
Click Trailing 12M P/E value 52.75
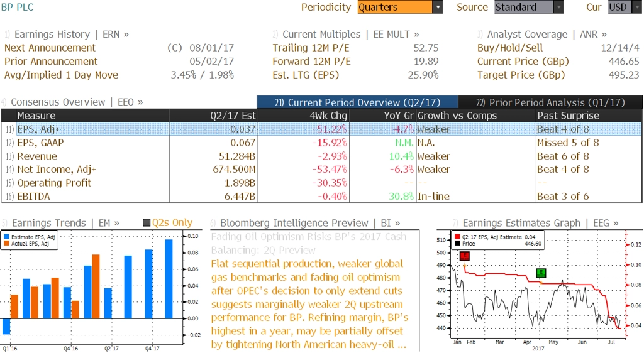[426, 48]
